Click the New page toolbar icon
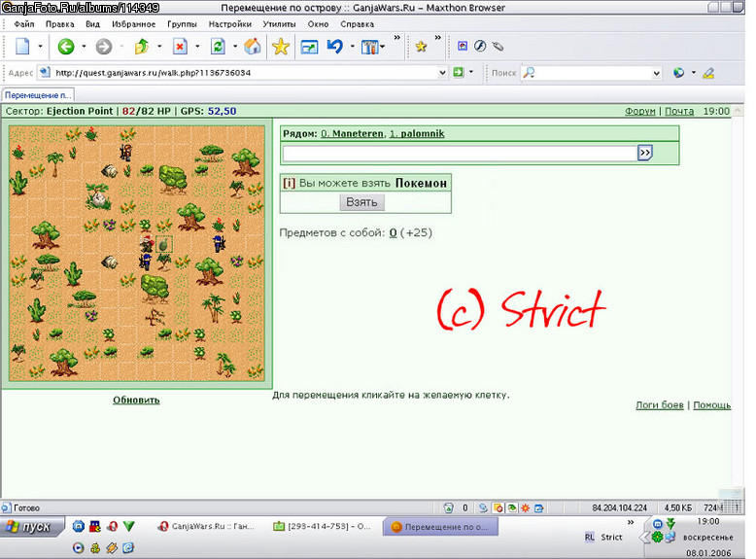This screenshot has height=559, width=756. [x=22, y=47]
